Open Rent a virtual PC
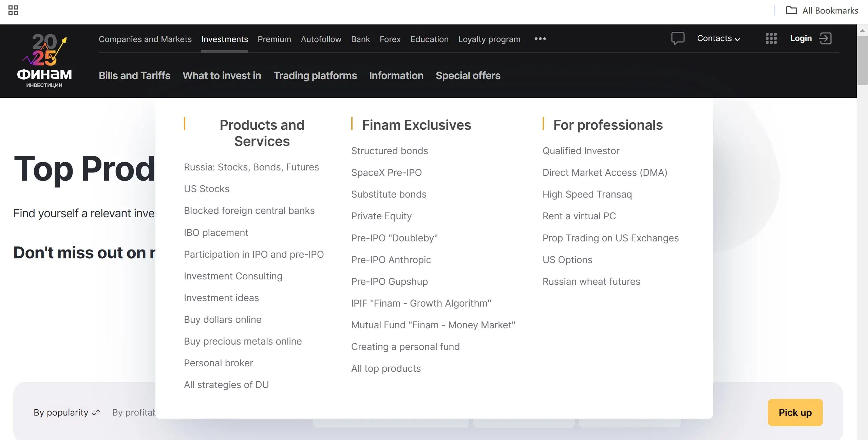 click(579, 216)
